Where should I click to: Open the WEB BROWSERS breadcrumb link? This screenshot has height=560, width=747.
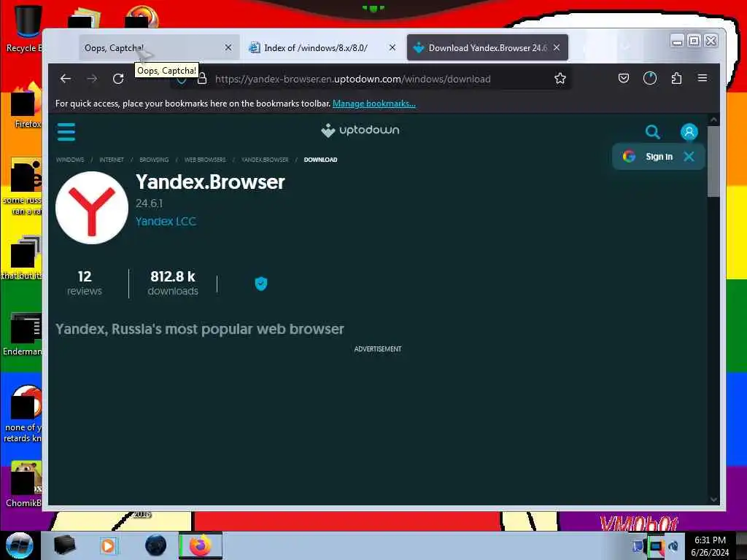point(205,160)
